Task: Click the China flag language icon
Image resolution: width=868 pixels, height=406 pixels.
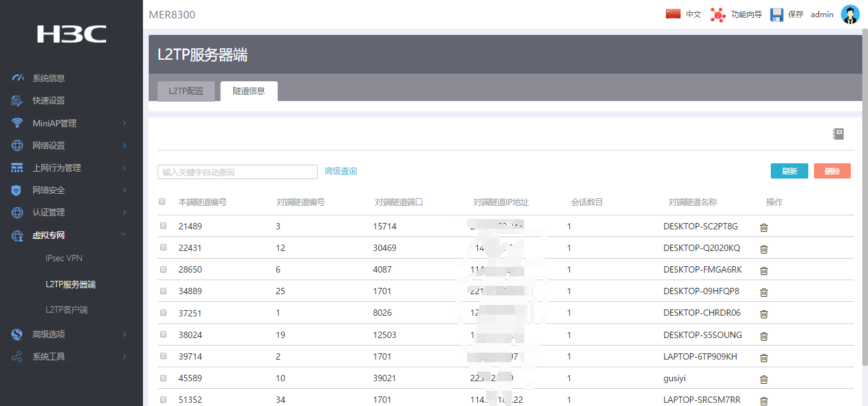Action: pyautogui.click(x=673, y=13)
